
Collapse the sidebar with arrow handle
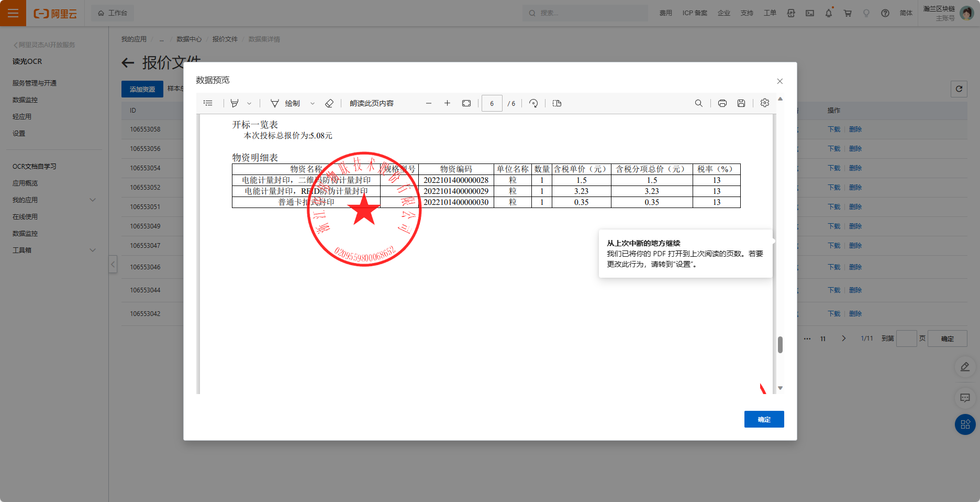pyautogui.click(x=113, y=264)
